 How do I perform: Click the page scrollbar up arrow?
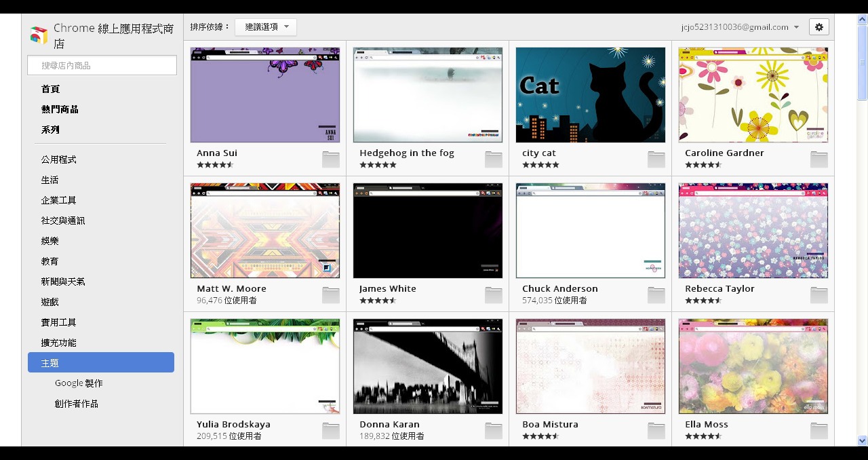point(863,19)
